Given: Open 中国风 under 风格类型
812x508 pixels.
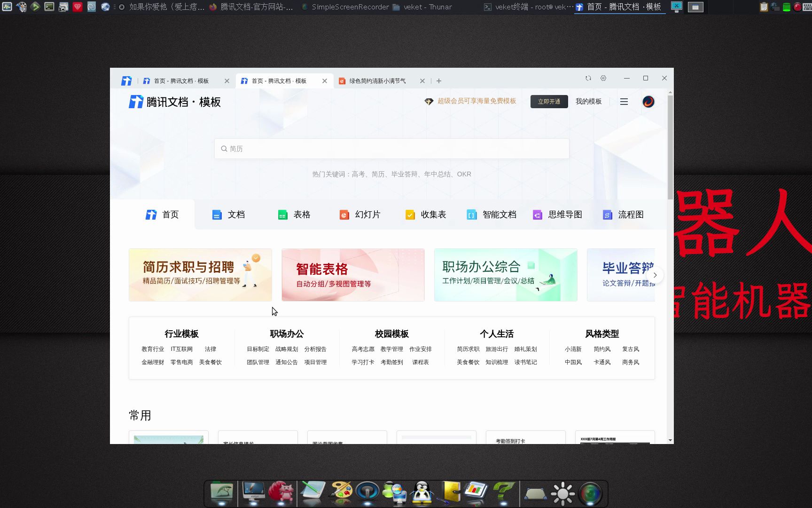Looking at the screenshot, I should [573, 362].
